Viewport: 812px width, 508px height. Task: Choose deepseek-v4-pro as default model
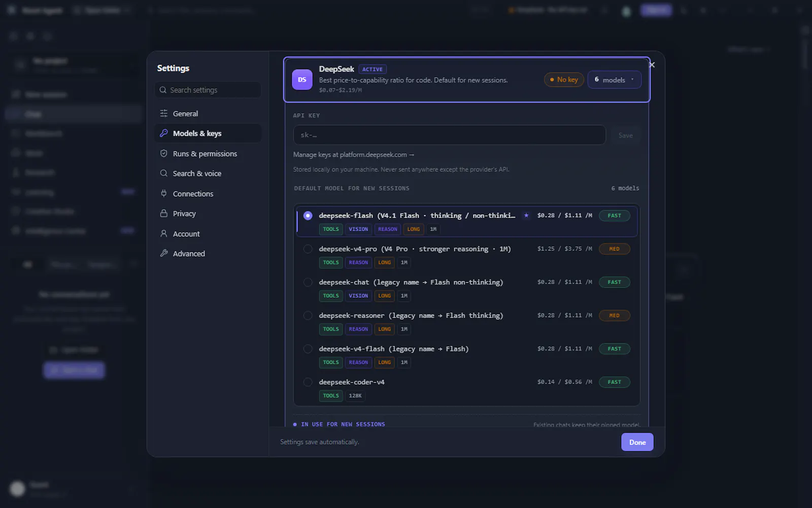coord(308,249)
